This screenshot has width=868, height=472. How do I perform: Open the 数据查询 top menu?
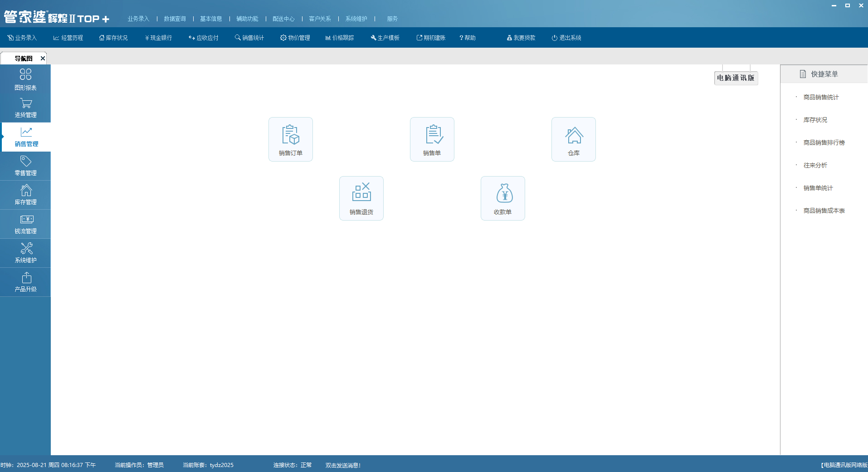pos(175,19)
